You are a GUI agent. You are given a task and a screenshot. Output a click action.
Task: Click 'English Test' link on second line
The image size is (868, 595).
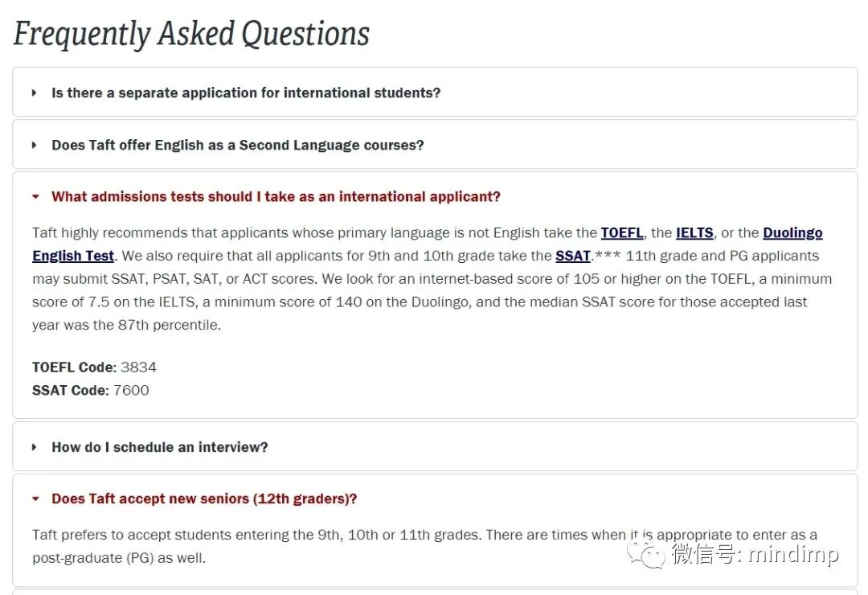click(x=73, y=256)
